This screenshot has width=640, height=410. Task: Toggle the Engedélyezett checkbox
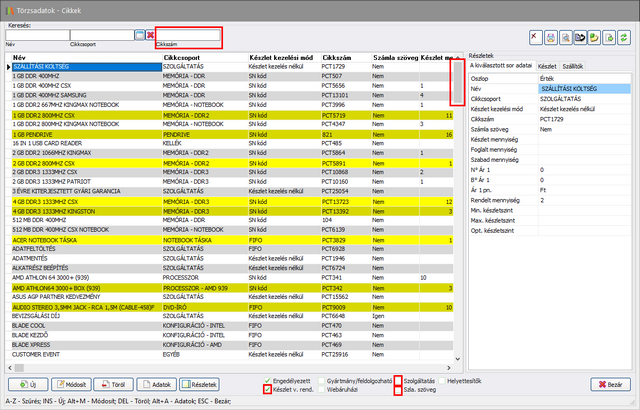click(x=267, y=380)
